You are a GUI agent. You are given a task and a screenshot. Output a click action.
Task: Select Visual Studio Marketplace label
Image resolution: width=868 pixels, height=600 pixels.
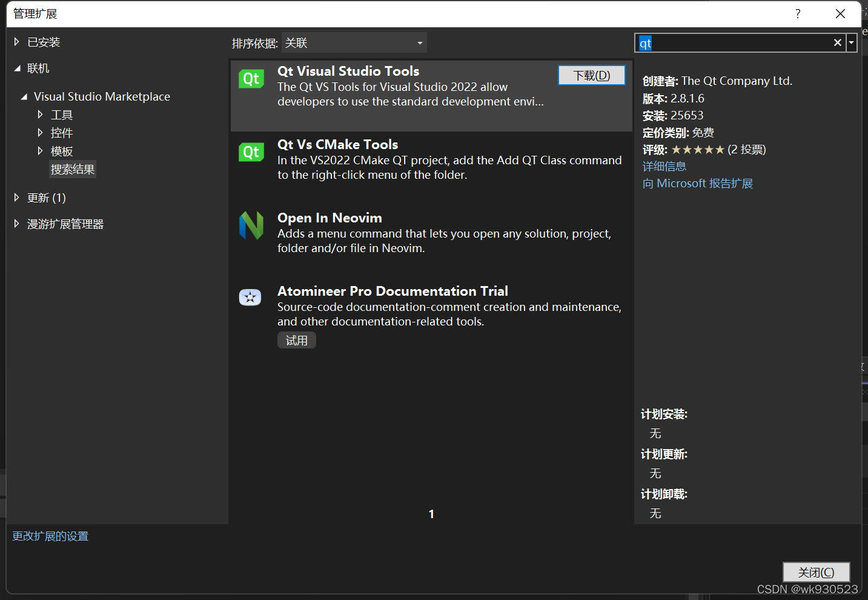point(102,96)
